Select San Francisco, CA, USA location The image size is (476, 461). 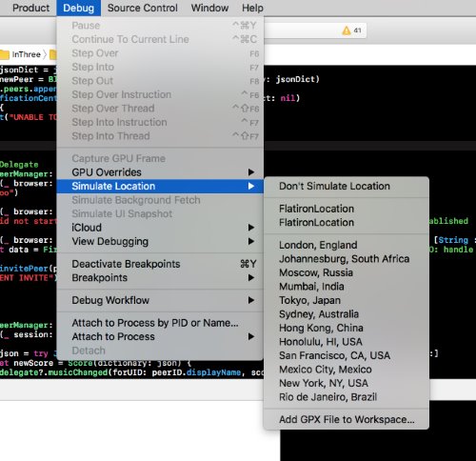pyautogui.click(x=347, y=355)
